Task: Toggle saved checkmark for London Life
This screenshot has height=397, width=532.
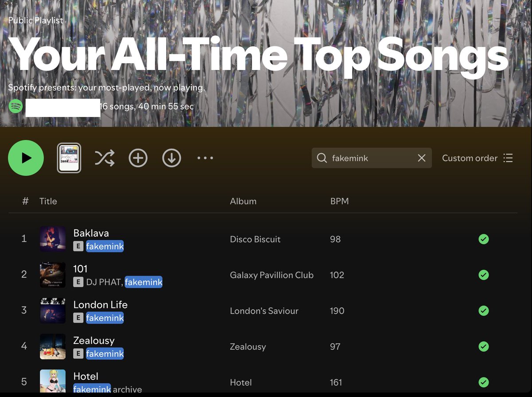Action: [484, 311]
